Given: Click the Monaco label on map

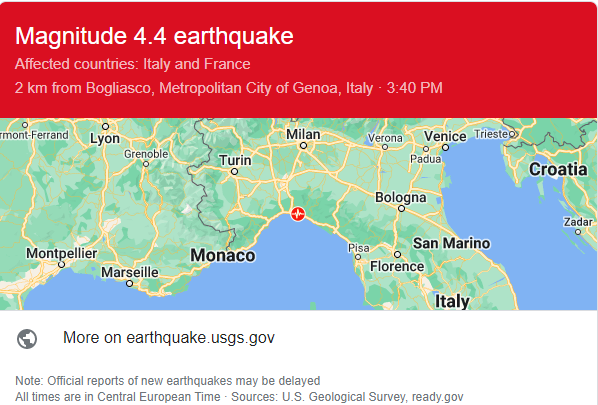Looking at the screenshot, I should (x=223, y=255).
